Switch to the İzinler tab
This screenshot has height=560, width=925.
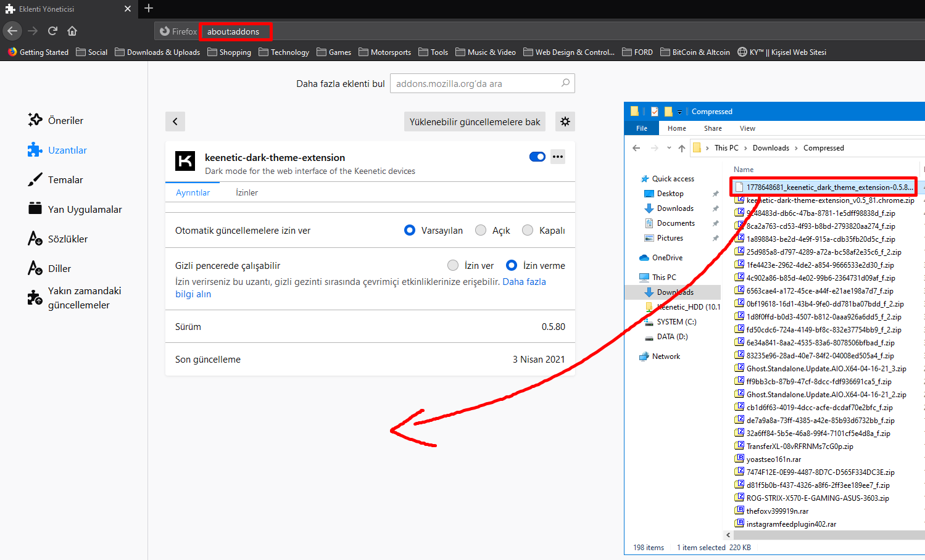247,192
